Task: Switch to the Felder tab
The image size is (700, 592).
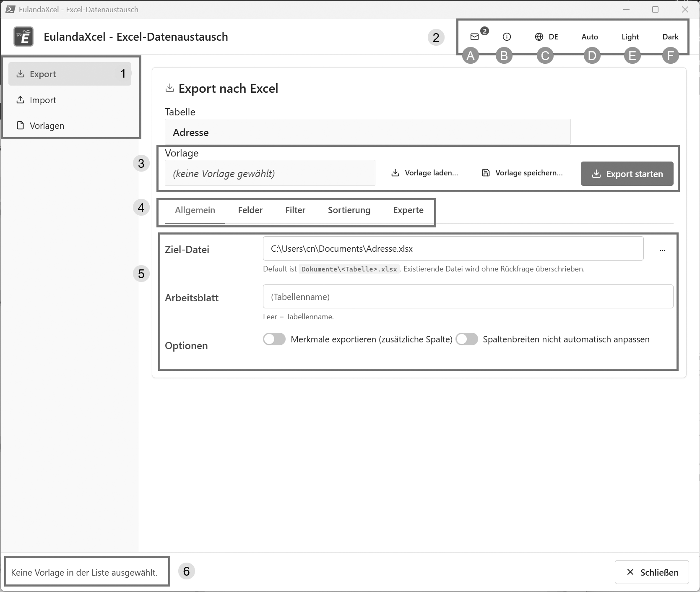Action: point(250,210)
